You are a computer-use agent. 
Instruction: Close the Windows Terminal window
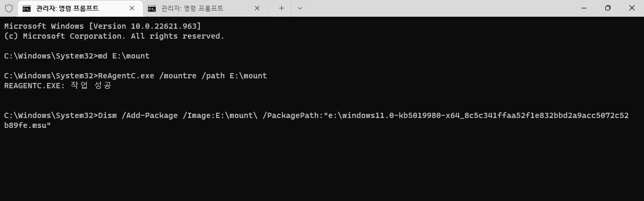pos(632,8)
